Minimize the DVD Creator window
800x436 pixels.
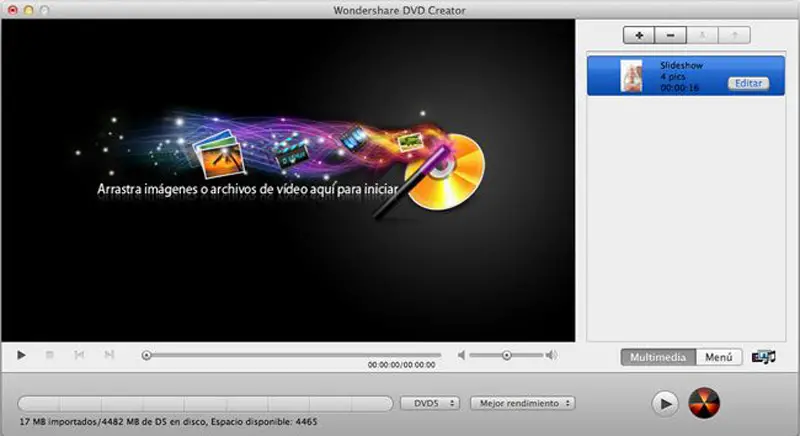pyautogui.click(x=29, y=10)
